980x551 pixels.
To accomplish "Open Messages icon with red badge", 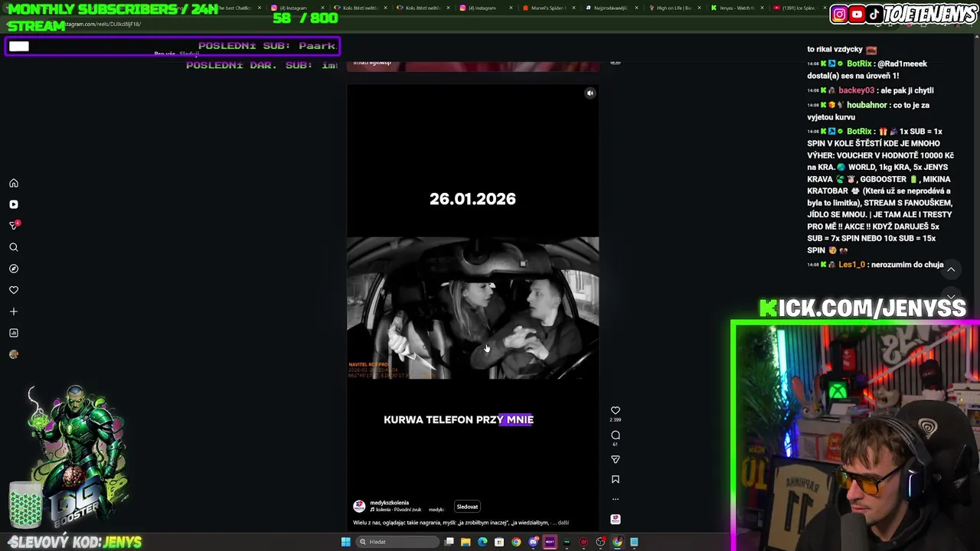I will pyautogui.click(x=14, y=226).
